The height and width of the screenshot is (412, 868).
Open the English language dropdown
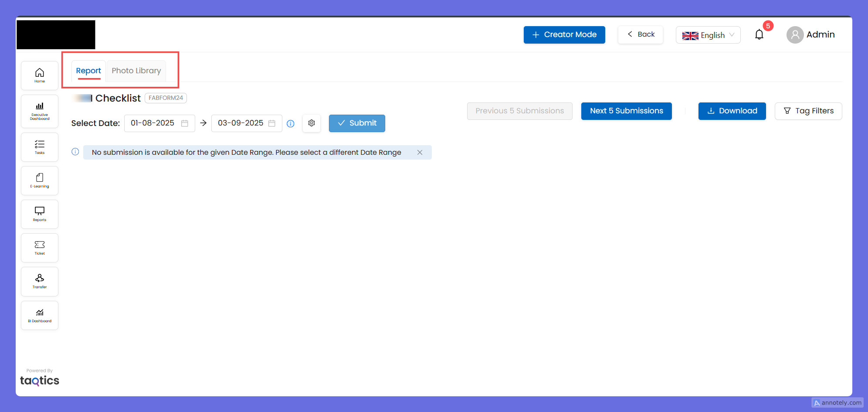point(708,35)
